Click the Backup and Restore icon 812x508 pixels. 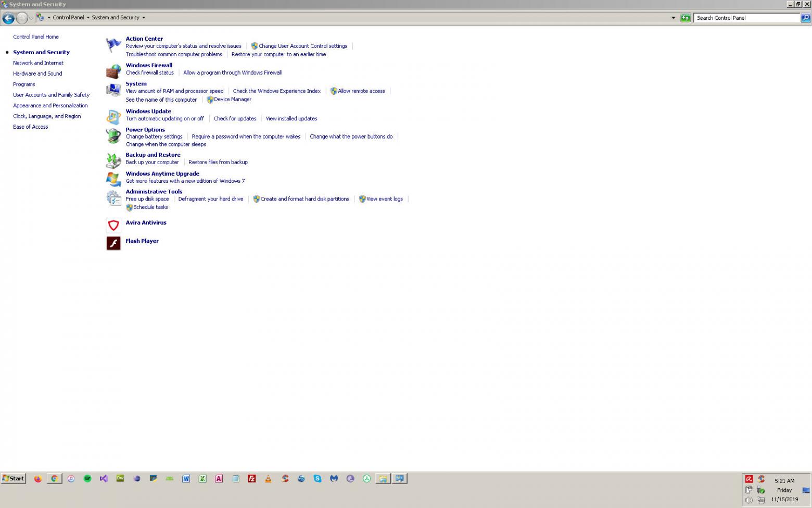113,161
